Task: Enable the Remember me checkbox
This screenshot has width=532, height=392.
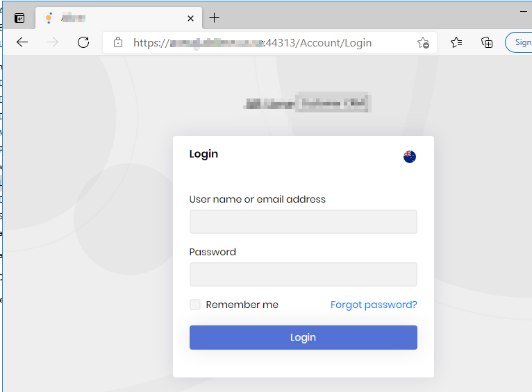Action: click(x=195, y=305)
